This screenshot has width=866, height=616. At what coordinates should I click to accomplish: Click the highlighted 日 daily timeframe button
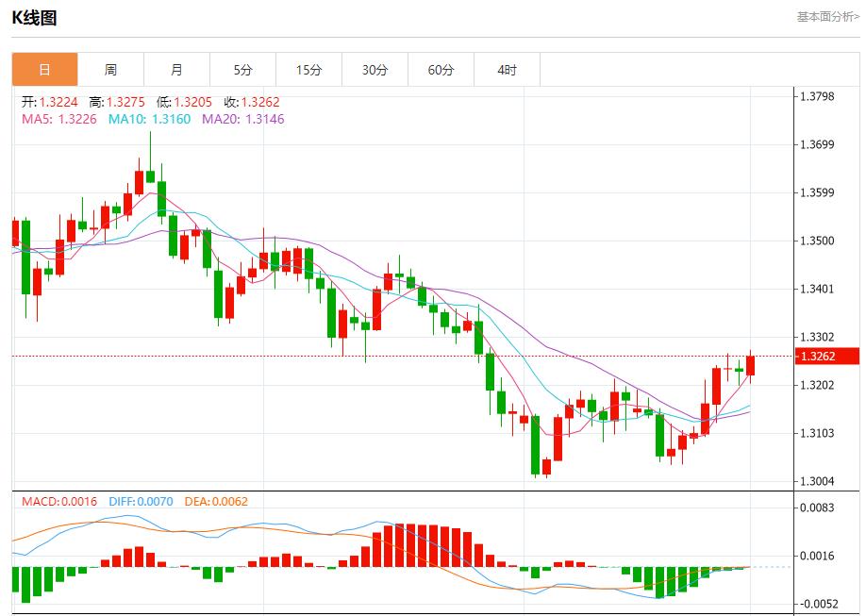click(44, 69)
